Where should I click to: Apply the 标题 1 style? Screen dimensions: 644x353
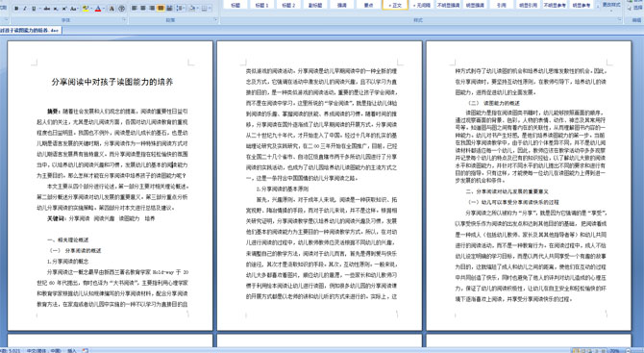tap(261, 5)
